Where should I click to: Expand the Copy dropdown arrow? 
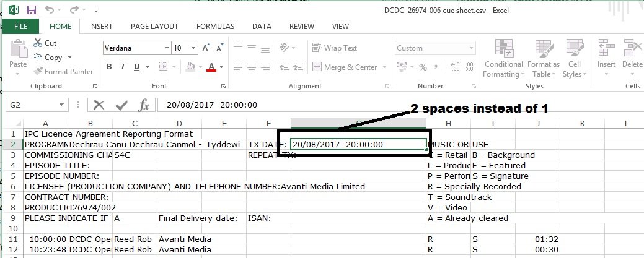(x=69, y=58)
